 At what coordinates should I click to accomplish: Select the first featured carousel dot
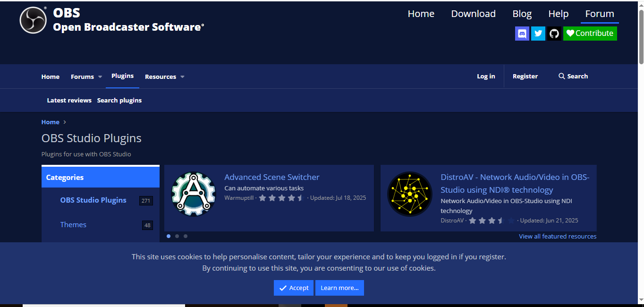(169, 236)
